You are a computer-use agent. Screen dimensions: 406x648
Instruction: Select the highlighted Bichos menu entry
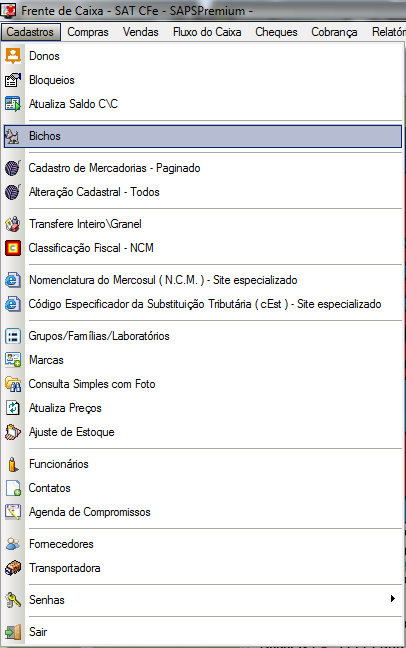pos(203,136)
